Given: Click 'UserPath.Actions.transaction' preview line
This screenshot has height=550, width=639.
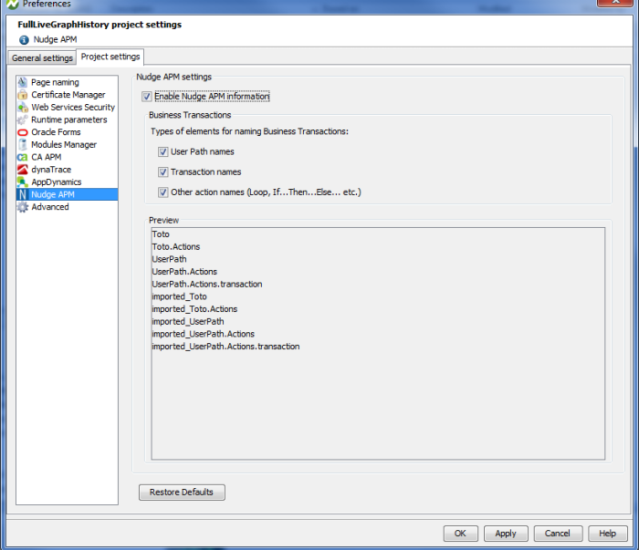Looking at the screenshot, I should 207,284.
